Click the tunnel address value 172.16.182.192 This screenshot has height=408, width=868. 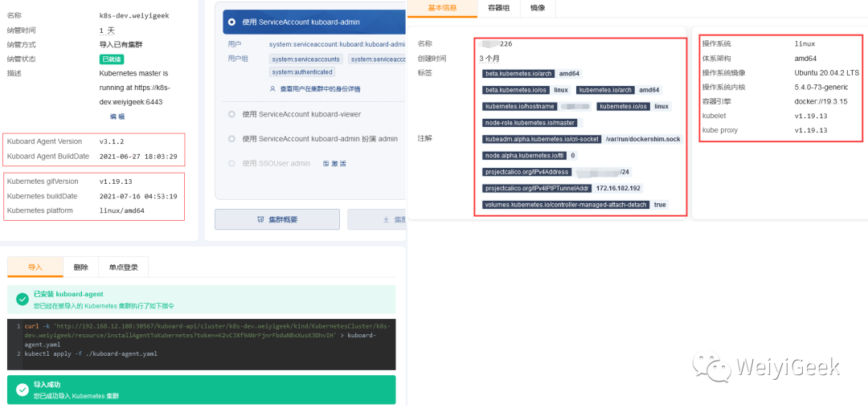618,189
